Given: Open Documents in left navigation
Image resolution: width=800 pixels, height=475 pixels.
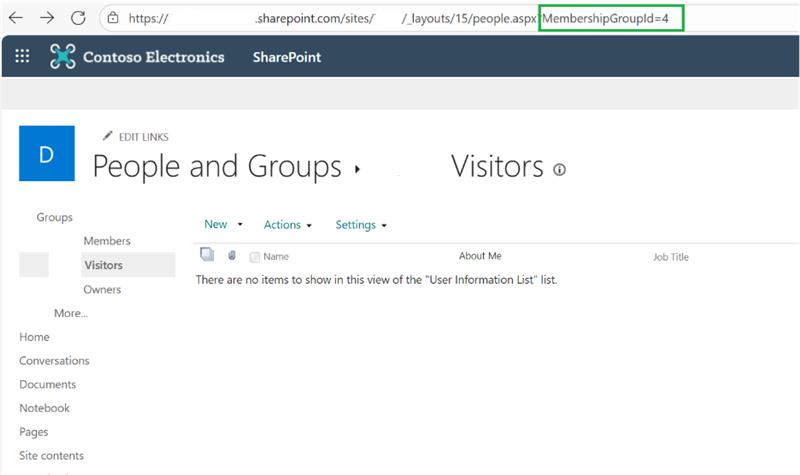Looking at the screenshot, I should point(47,384).
